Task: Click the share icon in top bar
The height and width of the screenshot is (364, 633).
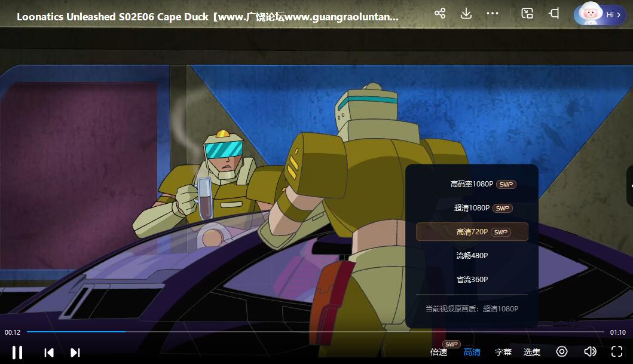Action: [439, 13]
